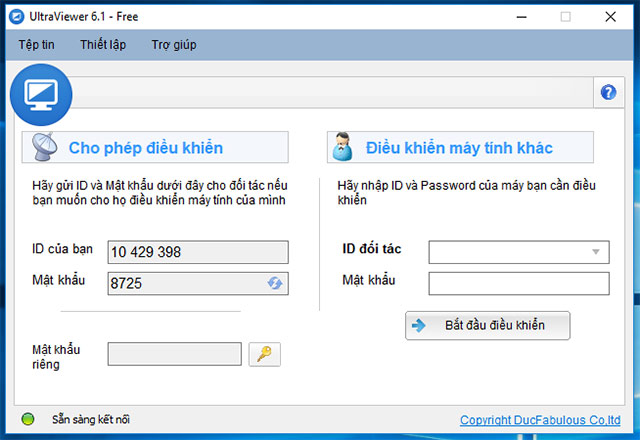
Task: Click the refresh password icon next to 8725
Action: click(x=275, y=284)
